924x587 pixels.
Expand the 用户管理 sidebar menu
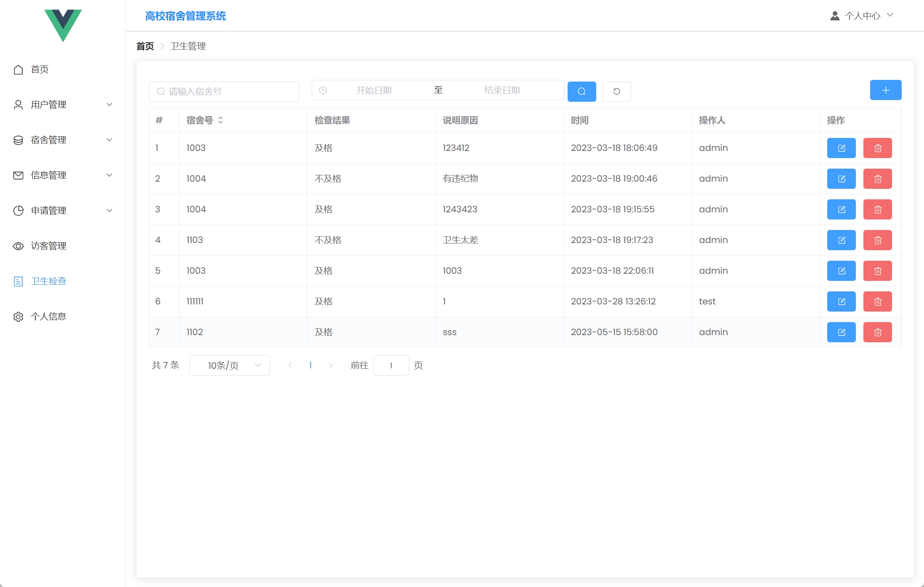click(63, 104)
